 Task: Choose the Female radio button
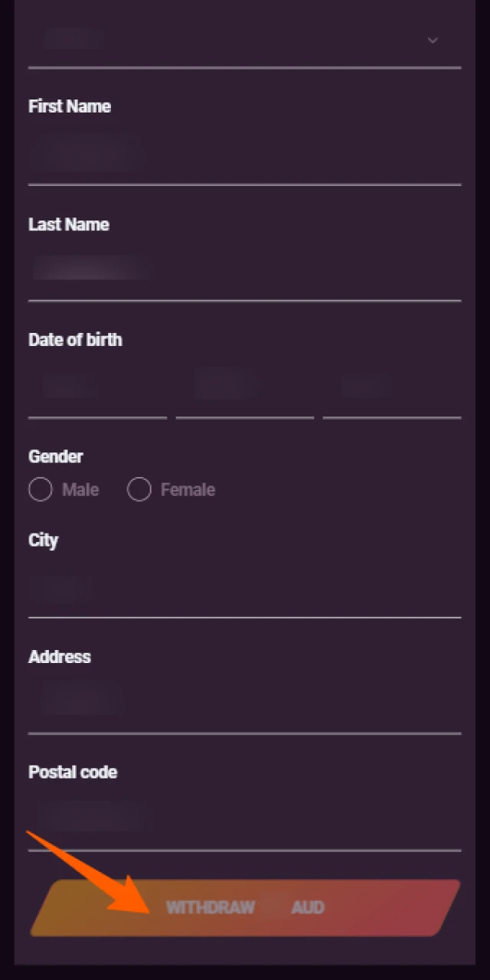(x=139, y=490)
